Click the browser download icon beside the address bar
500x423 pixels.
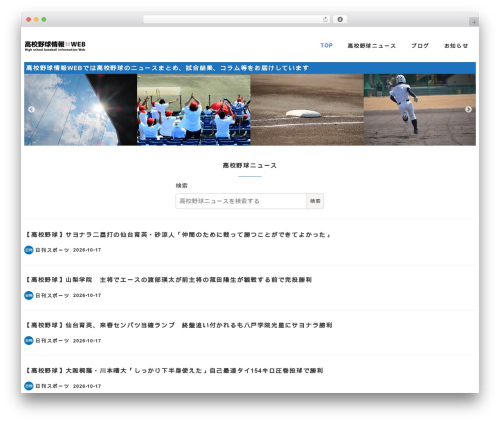click(340, 19)
